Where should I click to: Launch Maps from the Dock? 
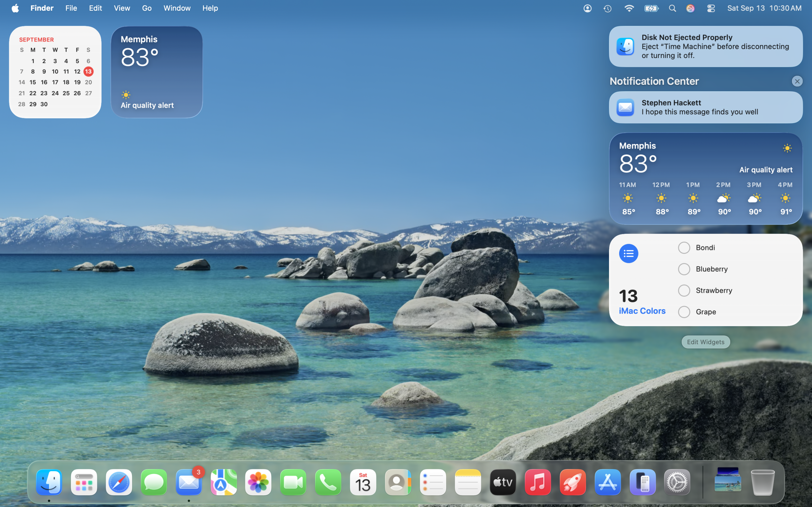224,482
